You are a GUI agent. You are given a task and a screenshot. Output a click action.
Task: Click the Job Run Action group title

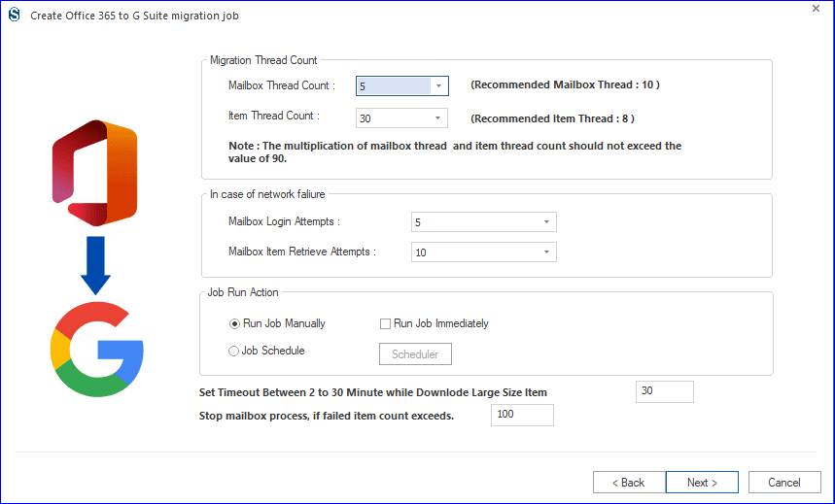click(x=243, y=292)
